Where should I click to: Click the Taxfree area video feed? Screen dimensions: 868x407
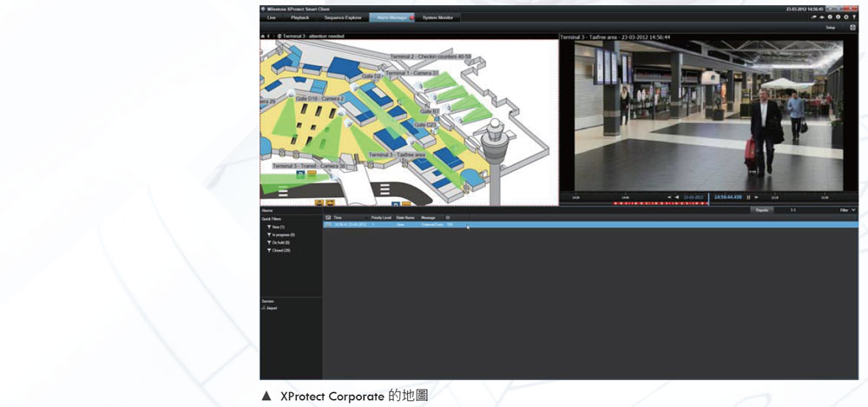(708, 115)
